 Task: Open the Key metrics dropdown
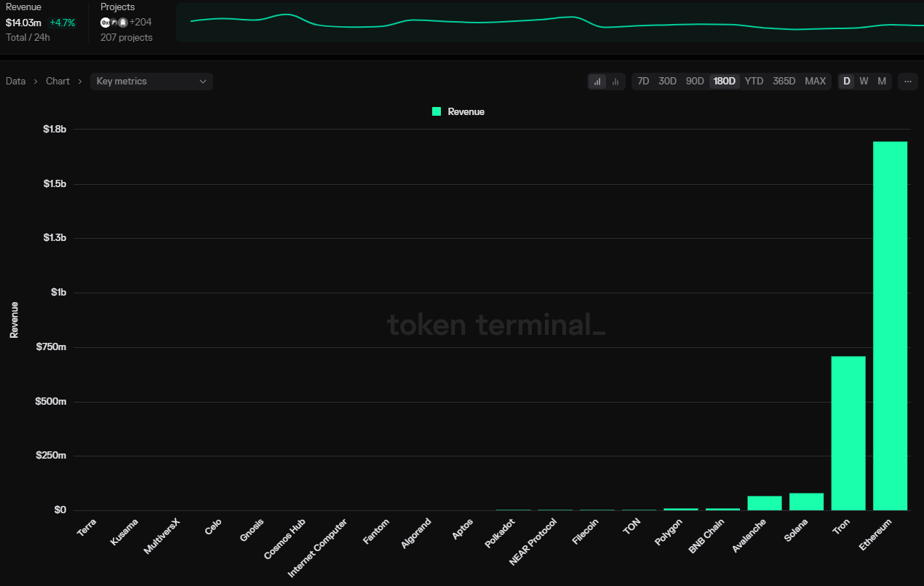point(151,82)
